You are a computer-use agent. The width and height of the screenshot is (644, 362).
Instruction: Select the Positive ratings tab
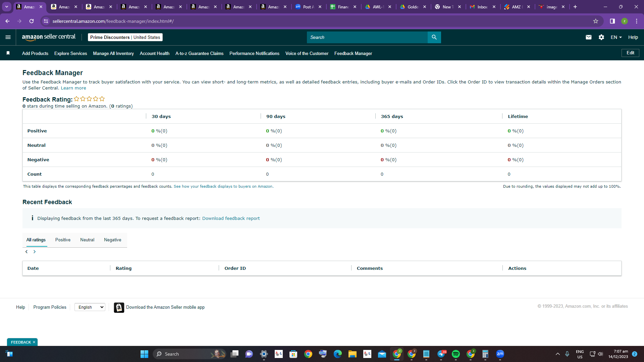pos(63,240)
